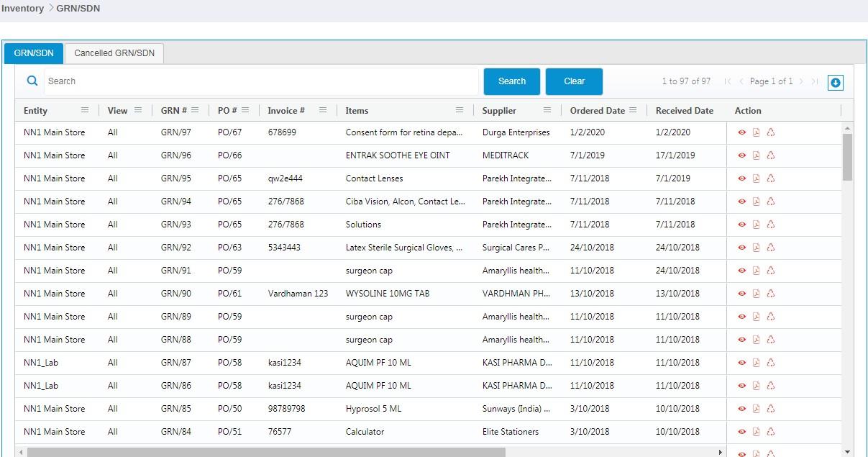Switch to GRN/SDN tab
The width and height of the screenshot is (868, 457).
pos(34,53)
